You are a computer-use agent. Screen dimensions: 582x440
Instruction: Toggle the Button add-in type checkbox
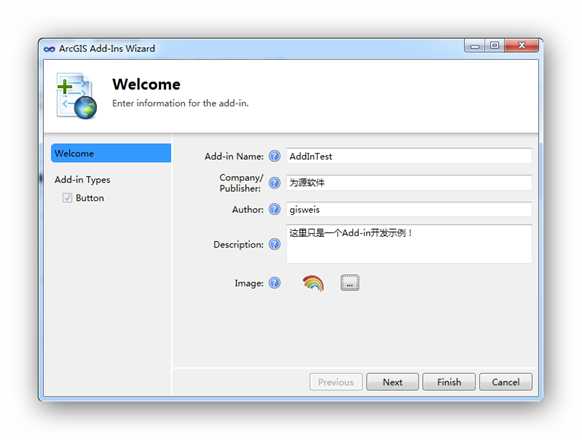click(67, 198)
